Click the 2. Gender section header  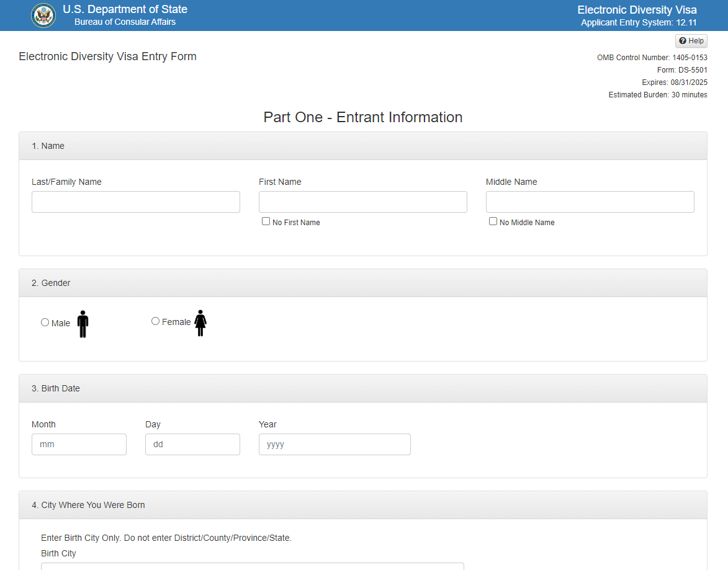coord(51,283)
